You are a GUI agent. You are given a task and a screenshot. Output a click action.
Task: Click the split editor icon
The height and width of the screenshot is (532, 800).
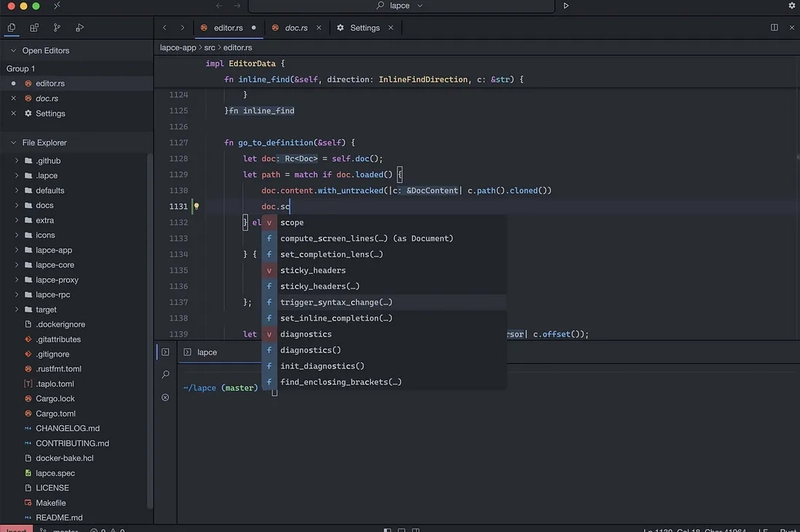click(x=774, y=28)
